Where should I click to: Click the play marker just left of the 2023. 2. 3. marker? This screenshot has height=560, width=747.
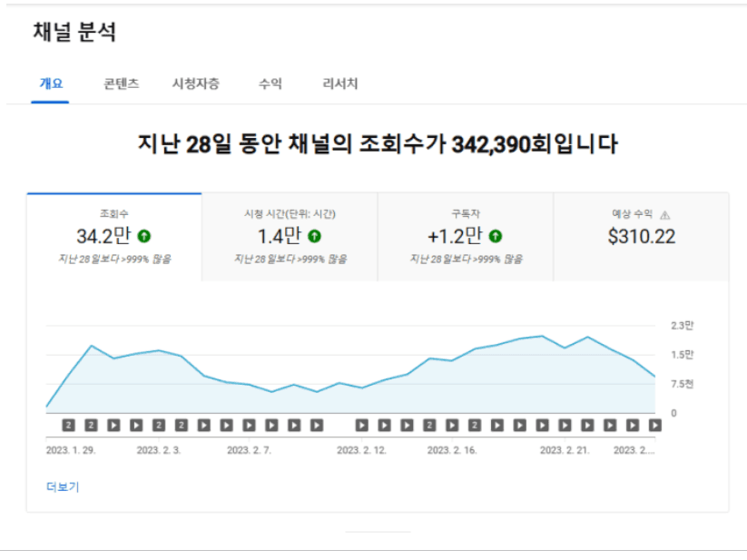coord(136,426)
